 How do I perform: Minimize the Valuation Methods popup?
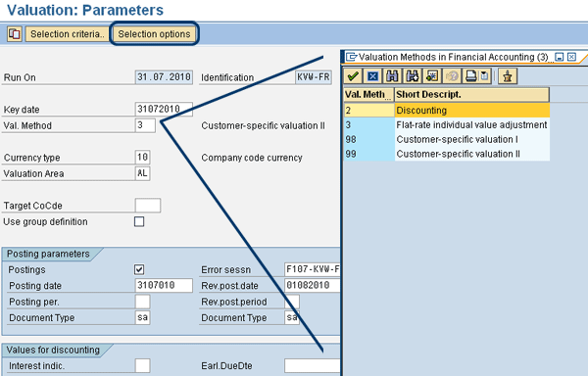560,57
